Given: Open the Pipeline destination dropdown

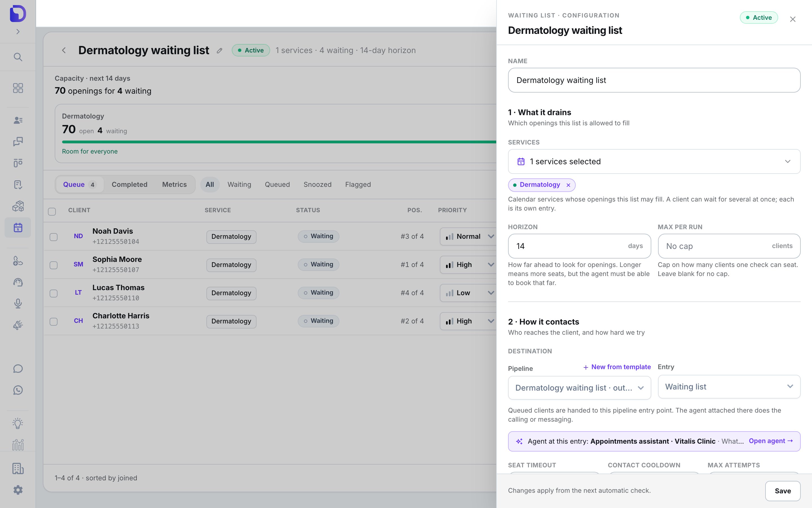Looking at the screenshot, I should point(579,388).
